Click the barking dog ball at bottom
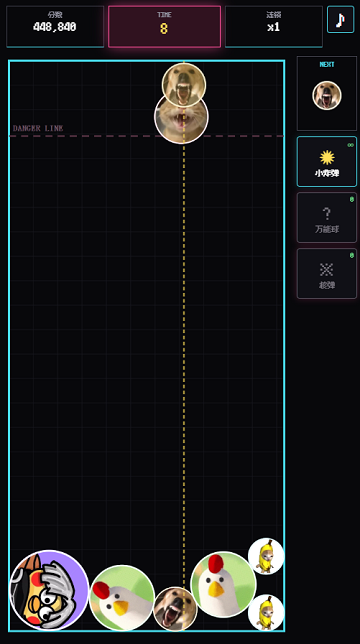Screen dimensions: 360x644 175,609
